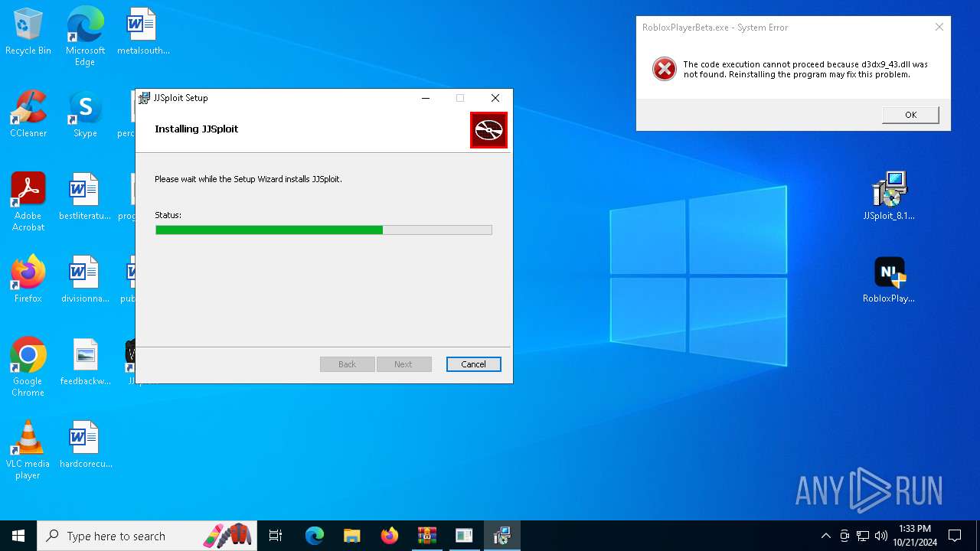980x551 pixels.
Task: Launch Google Chrome from desktop
Action: tap(28, 367)
